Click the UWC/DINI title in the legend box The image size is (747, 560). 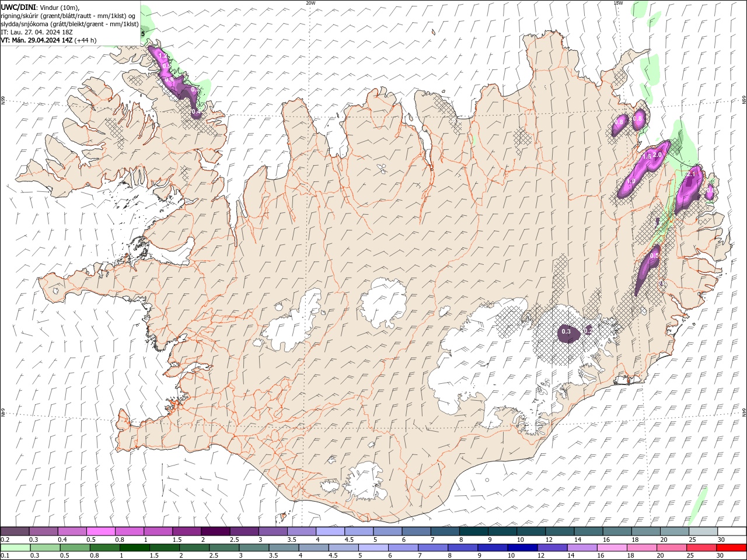(18, 7)
